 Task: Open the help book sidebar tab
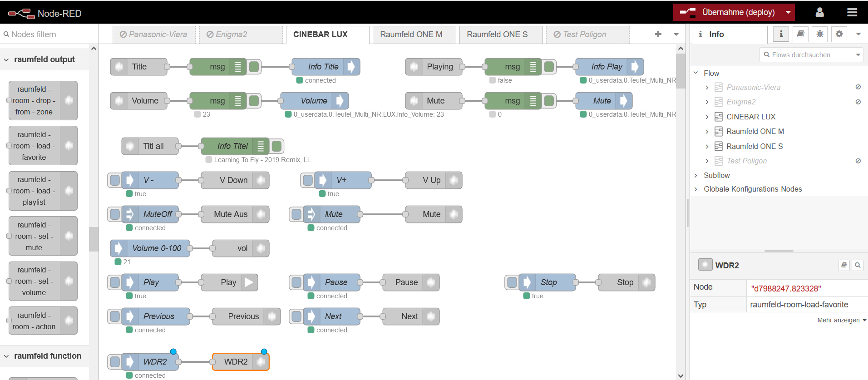(800, 34)
